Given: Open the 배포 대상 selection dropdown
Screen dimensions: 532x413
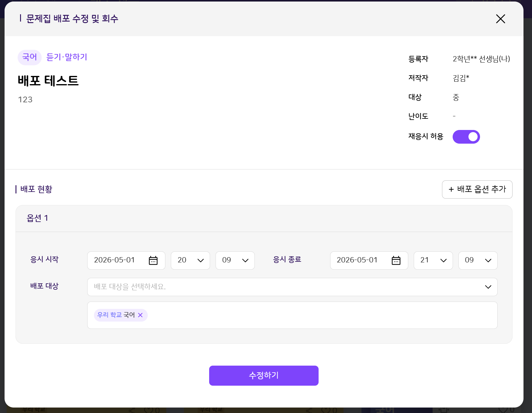Looking at the screenshot, I should tap(292, 287).
